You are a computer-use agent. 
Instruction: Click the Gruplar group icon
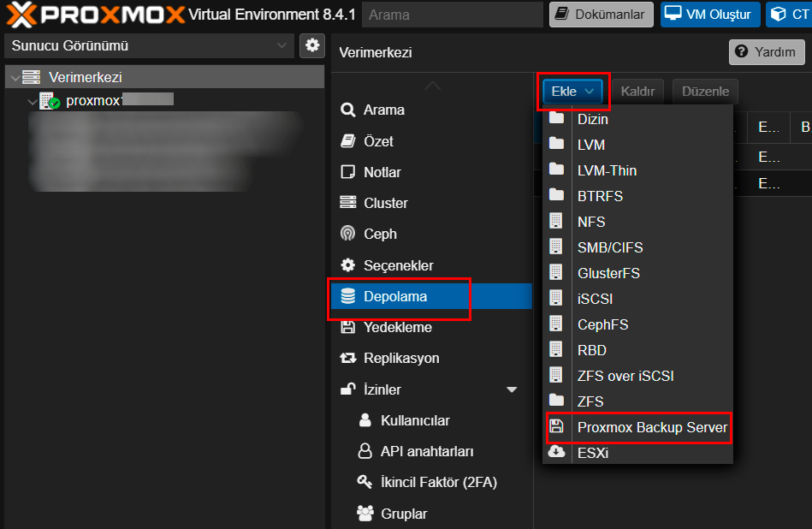click(x=365, y=514)
